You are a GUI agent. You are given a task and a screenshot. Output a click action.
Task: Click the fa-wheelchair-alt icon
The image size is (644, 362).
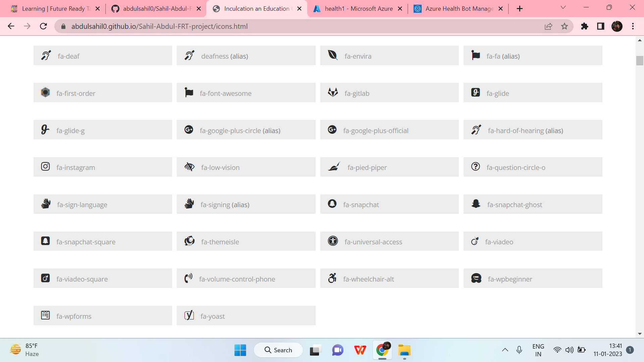332,278
